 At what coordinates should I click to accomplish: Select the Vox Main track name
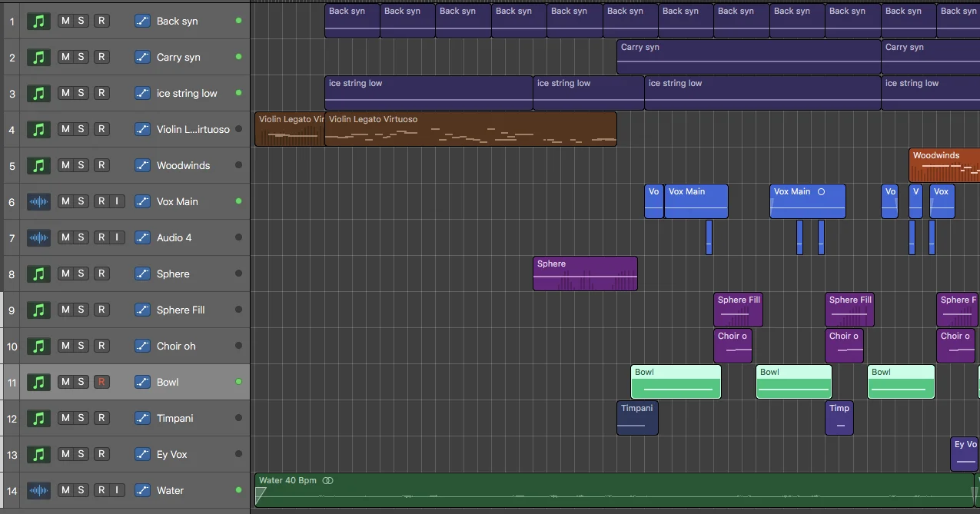178,201
